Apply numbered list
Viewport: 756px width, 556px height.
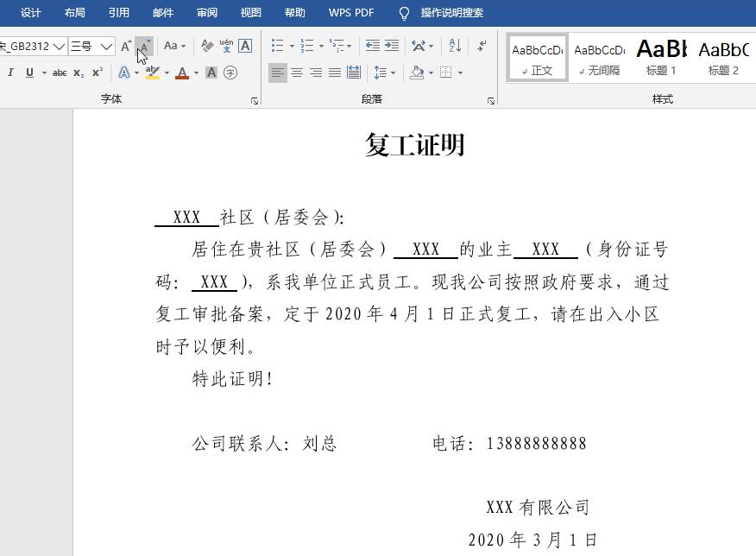(x=306, y=46)
